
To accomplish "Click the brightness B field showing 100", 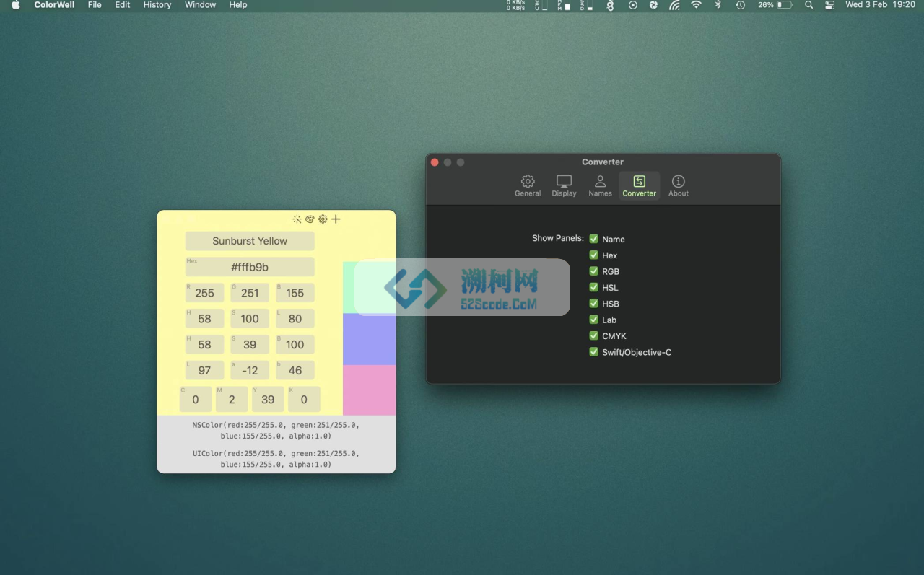I will [295, 345].
